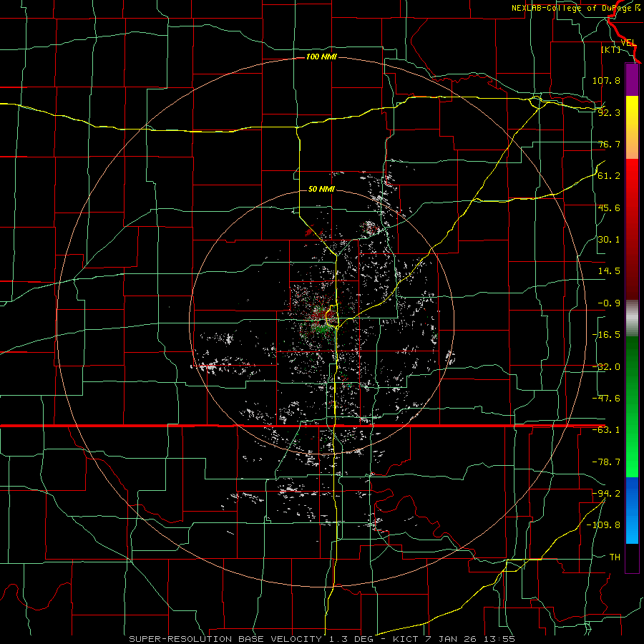Select the 107.8 scale value

pyautogui.click(x=606, y=80)
